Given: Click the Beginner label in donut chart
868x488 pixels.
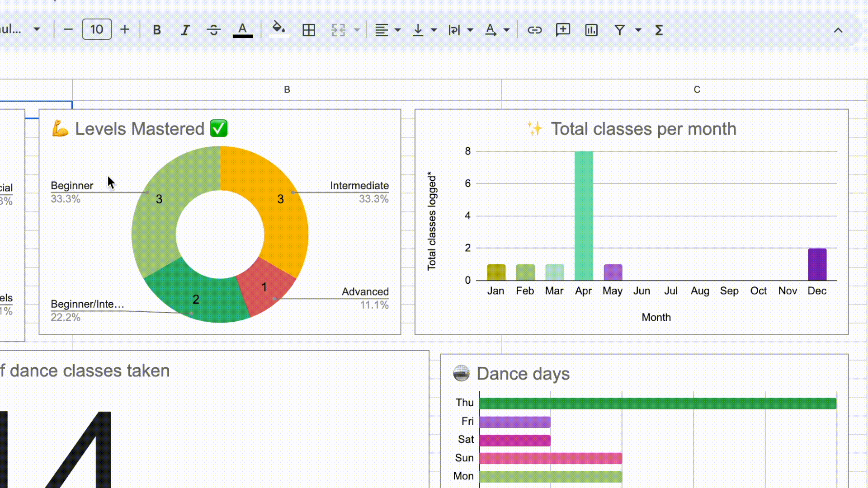Looking at the screenshot, I should coord(72,186).
